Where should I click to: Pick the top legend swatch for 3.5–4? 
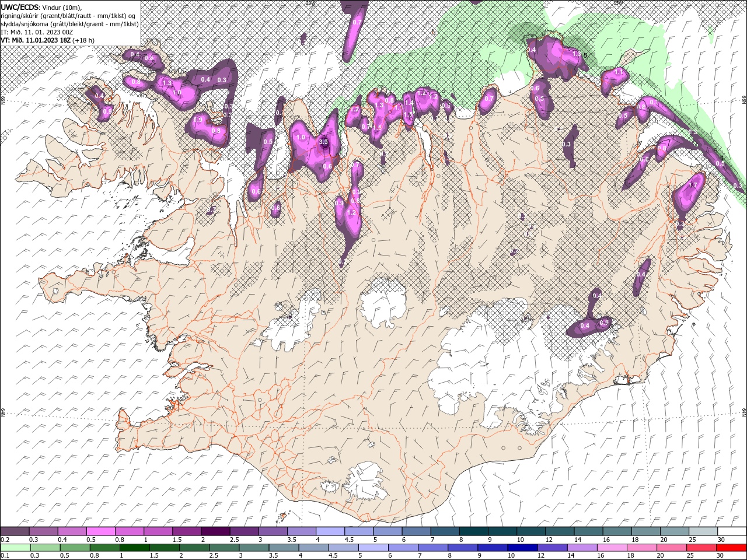302,531
